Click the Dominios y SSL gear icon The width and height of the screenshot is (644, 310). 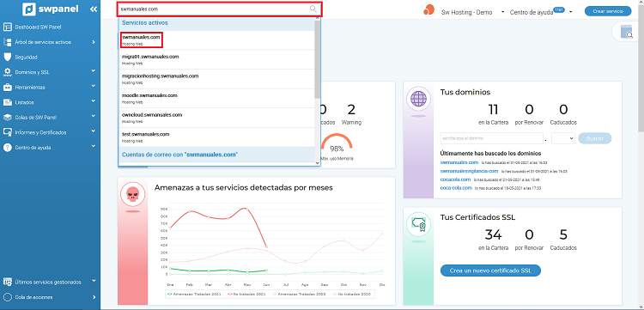[8, 72]
